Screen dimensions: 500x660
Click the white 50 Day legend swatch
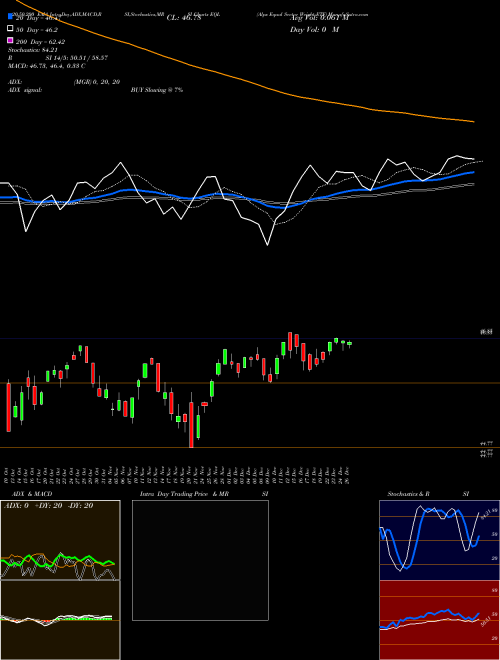tap(11, 28)
